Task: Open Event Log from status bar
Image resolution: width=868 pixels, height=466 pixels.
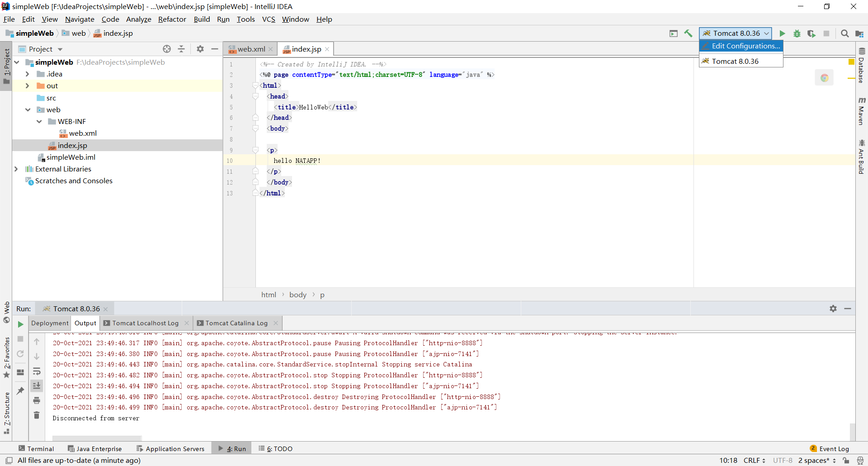Action: (830, 449)
